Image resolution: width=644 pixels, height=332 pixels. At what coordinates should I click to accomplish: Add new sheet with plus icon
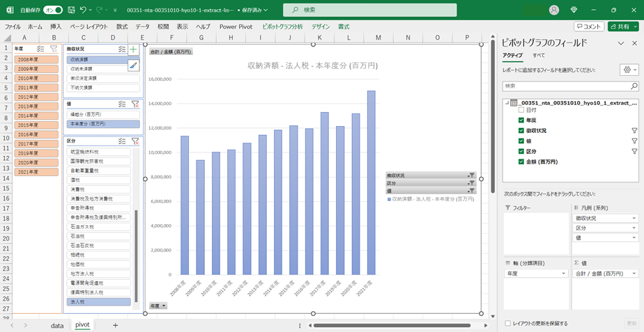pos(115,325)
